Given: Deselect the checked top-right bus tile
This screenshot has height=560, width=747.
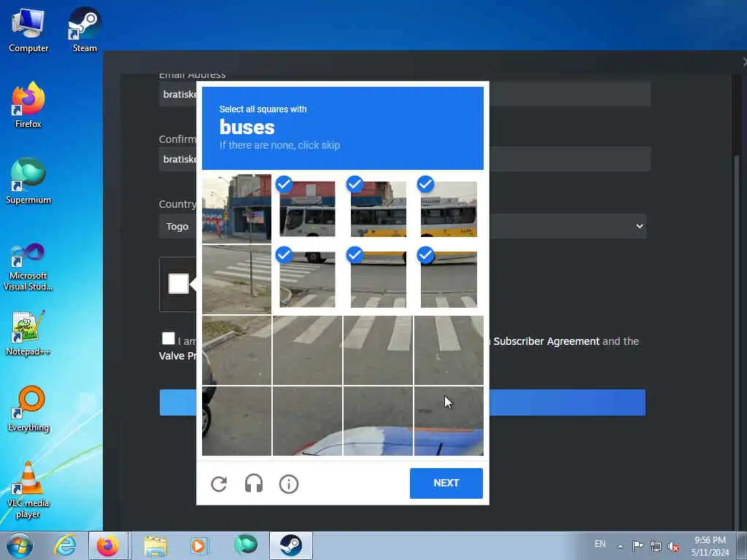Looking at the screenshot, I should (449, 209).
